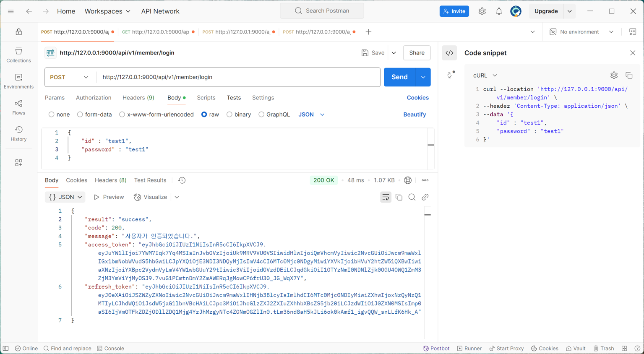Image resolution: width=644 pixels, height=354 pixels.
Task: Open Postbot from the status bar
Action: pyautogui.click(x=436, y=349)
